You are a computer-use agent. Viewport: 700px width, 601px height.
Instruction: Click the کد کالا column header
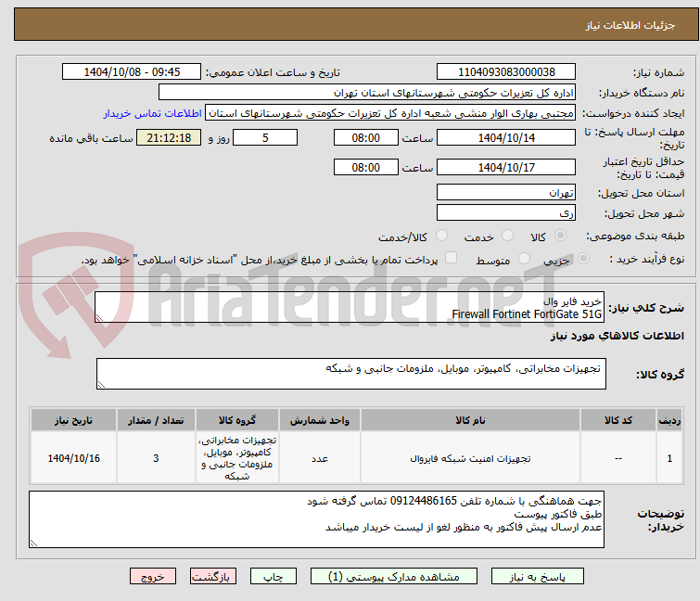point(617,420)
